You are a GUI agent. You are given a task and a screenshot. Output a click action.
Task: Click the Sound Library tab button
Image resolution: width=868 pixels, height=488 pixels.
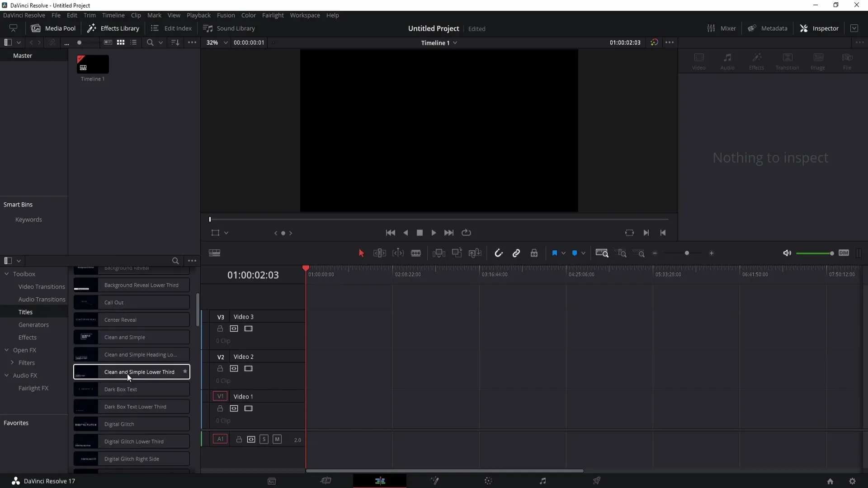click(230, 28)
